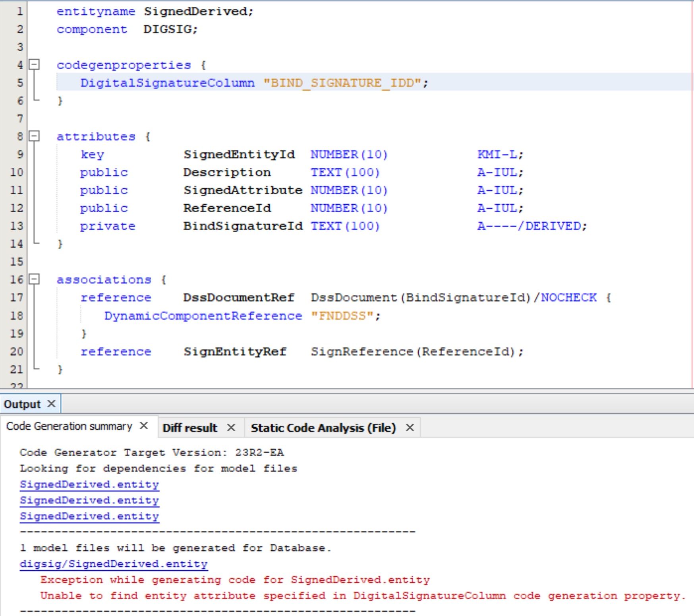Open the third SignedDerived.entity link
This screenshot has width=694, height=616.
pos(89,516)
